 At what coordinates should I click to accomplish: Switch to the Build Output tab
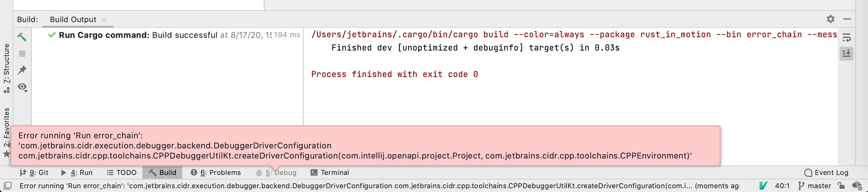73,19
